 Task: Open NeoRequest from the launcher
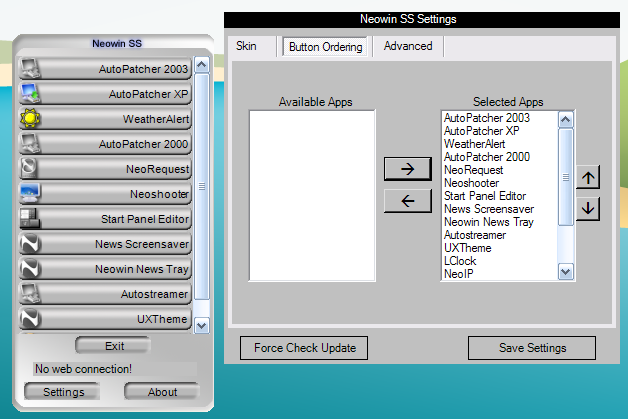(105, 169)
